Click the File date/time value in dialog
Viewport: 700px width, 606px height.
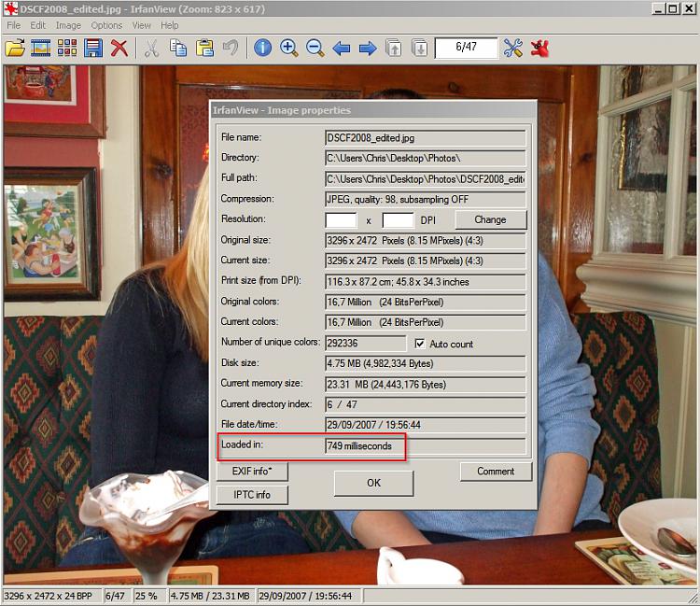426,425
